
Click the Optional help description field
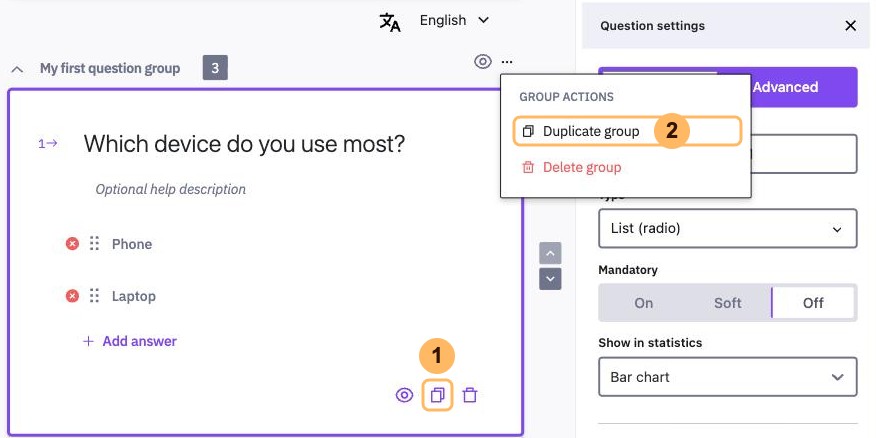tap(170, 189)
